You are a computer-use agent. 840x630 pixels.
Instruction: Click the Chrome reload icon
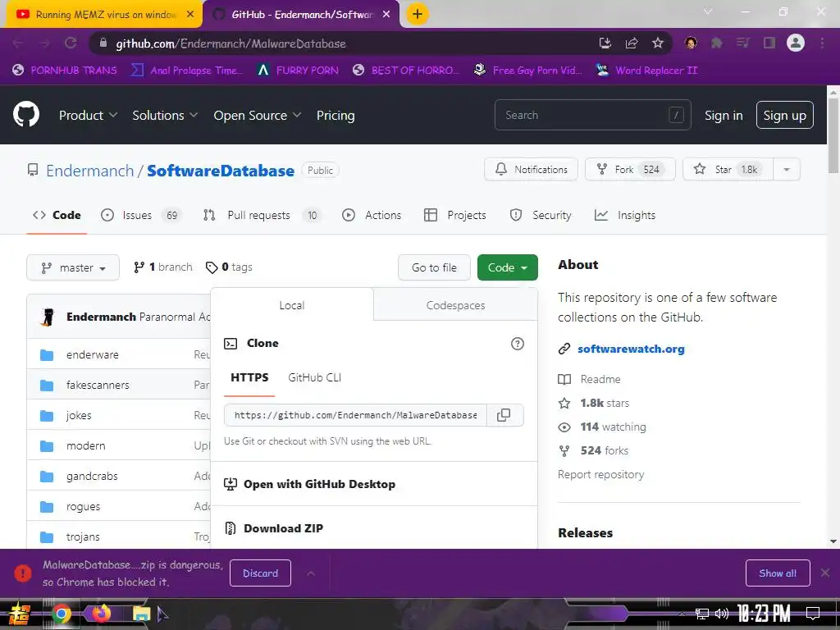click(71, 43)
